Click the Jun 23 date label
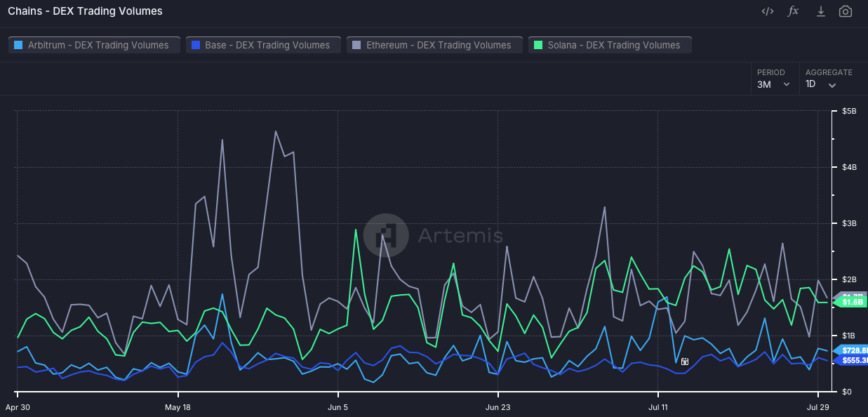Image resolution: width=868 pixels, height=417 pixels. pyautogui.click(x=498, y=407)
